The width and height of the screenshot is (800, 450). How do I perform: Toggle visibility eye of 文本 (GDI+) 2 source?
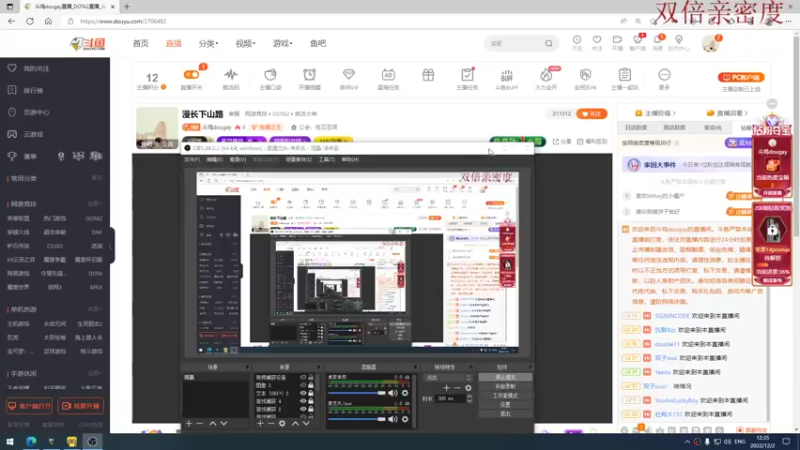click(303, 393)
